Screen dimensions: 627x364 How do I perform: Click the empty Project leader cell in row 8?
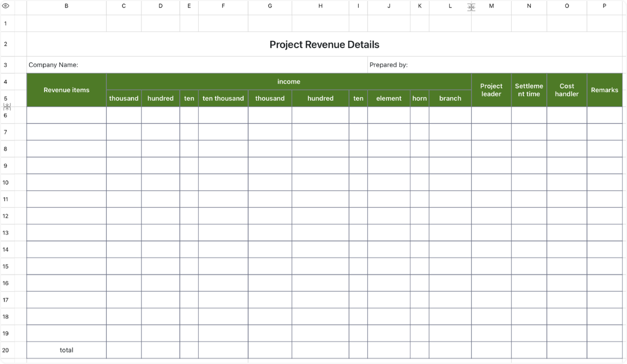point(491,149)
